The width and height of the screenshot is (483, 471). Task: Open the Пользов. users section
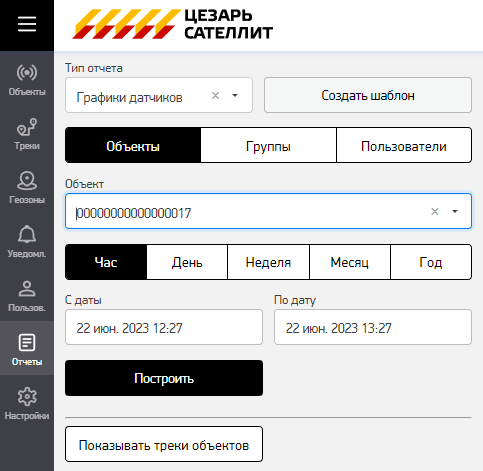point(27,295)
